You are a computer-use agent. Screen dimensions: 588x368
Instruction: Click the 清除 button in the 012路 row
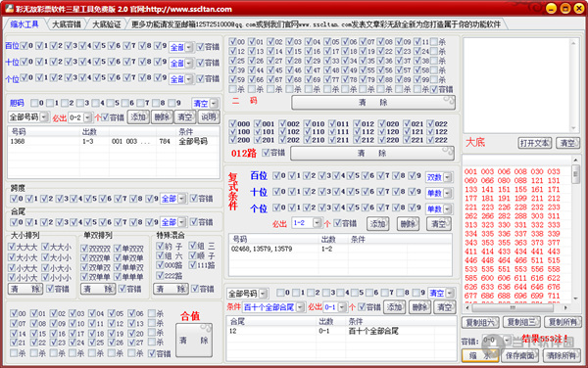click(x=372, y=153)
